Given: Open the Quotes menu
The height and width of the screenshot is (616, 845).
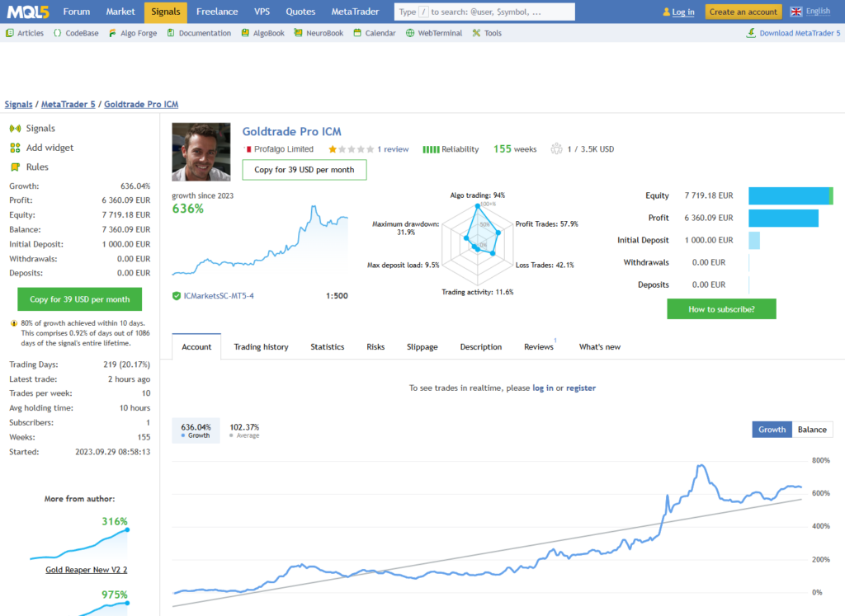Looking at the screenshot, I should point(300,12).
